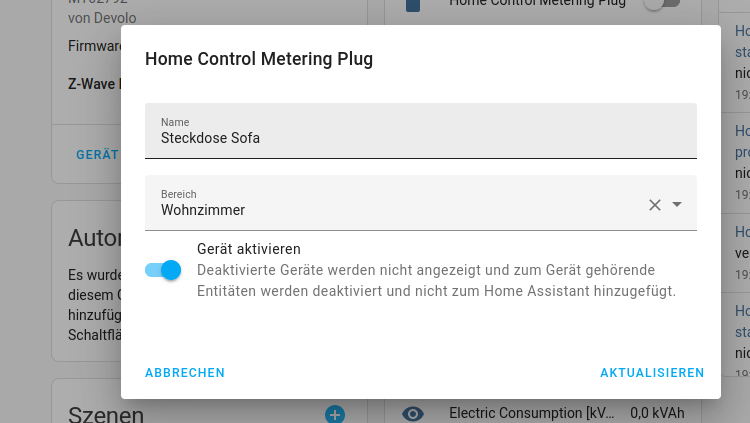Toggle the background Home Control Metering Plug switch
The width and height of the screenshot is (750, 423).
(661, 4)
